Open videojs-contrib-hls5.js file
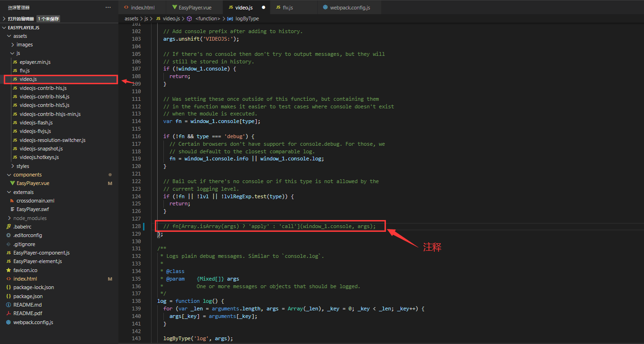The image size is (644, 344). tap(45, 105)
